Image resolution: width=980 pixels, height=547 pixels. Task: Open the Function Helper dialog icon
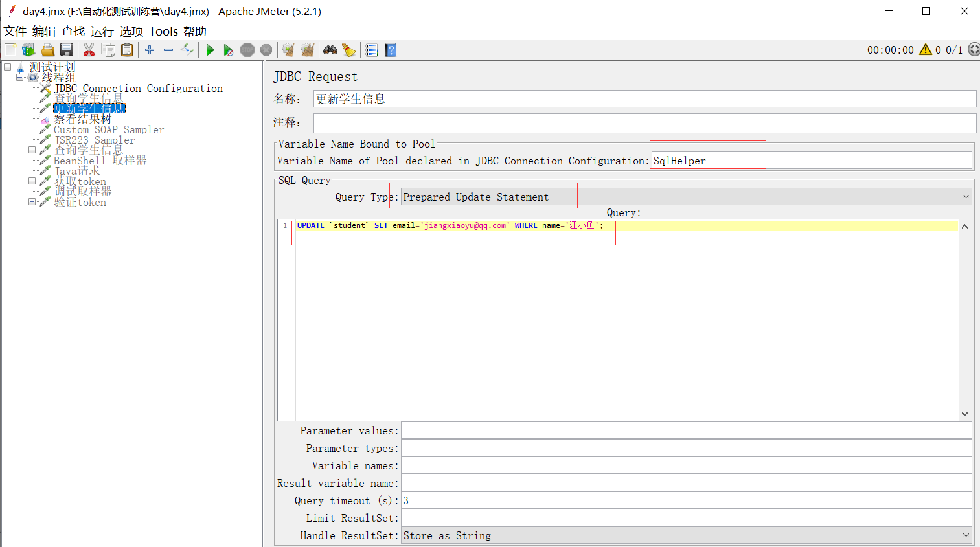point(371,50)
